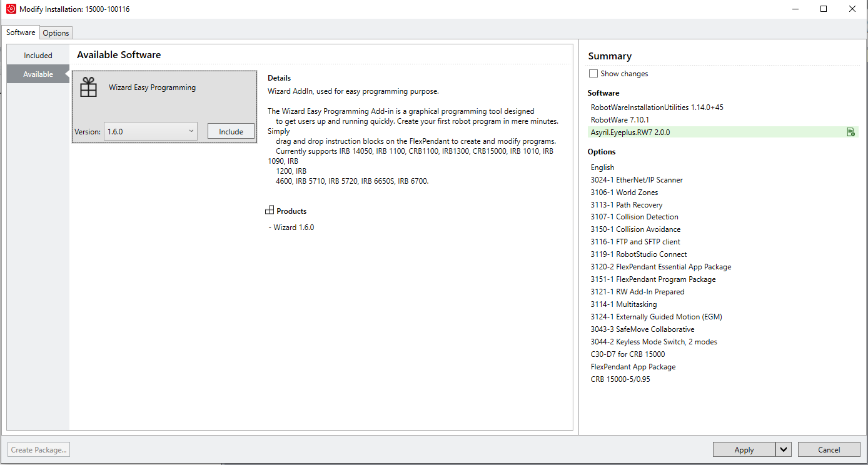868x465 pixels.
Task: Click 3119-1 RobotStudio Connect option
Action: click(639, 254)
